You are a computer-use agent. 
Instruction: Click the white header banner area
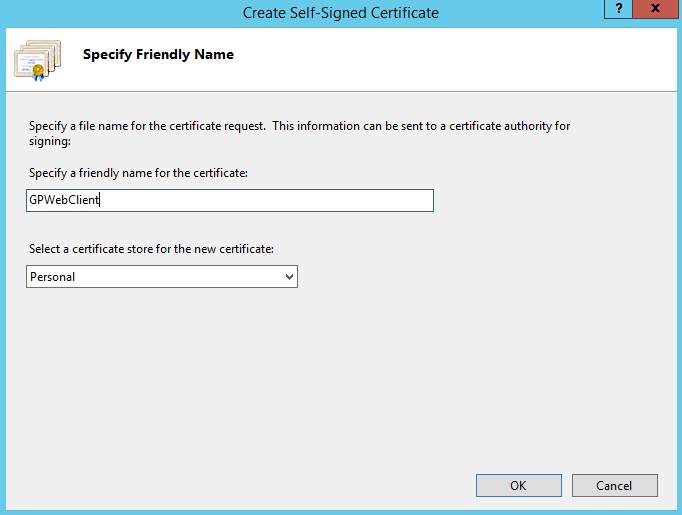[x=450, y=58]
